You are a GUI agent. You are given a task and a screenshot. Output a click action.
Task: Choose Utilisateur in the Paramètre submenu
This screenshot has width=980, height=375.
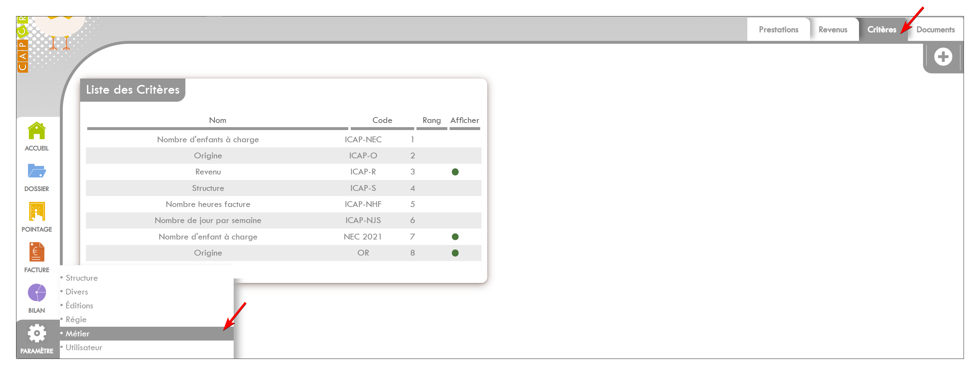(x=84, y=348)
